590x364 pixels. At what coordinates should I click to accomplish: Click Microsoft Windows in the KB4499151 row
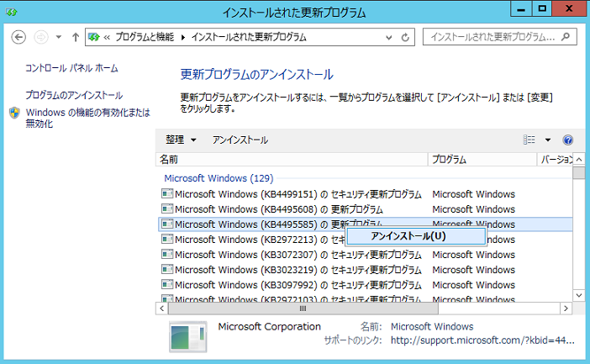[x=473, y=194]
